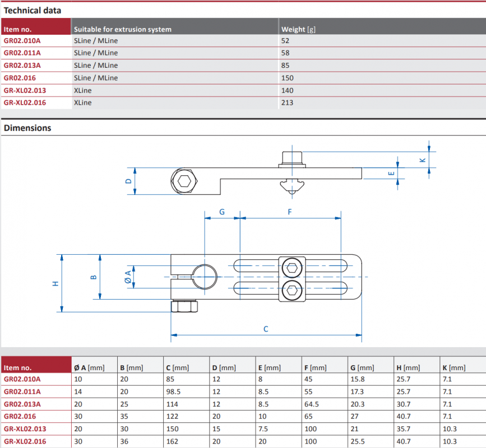Click the "B" dimension label in the drawing
Screen dimensions: 486x448
coord(93,277)
